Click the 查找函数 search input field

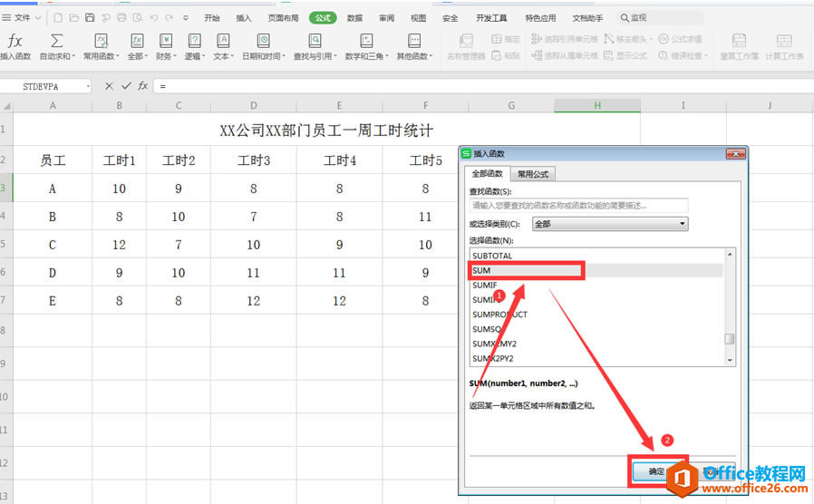coord(578,206)
